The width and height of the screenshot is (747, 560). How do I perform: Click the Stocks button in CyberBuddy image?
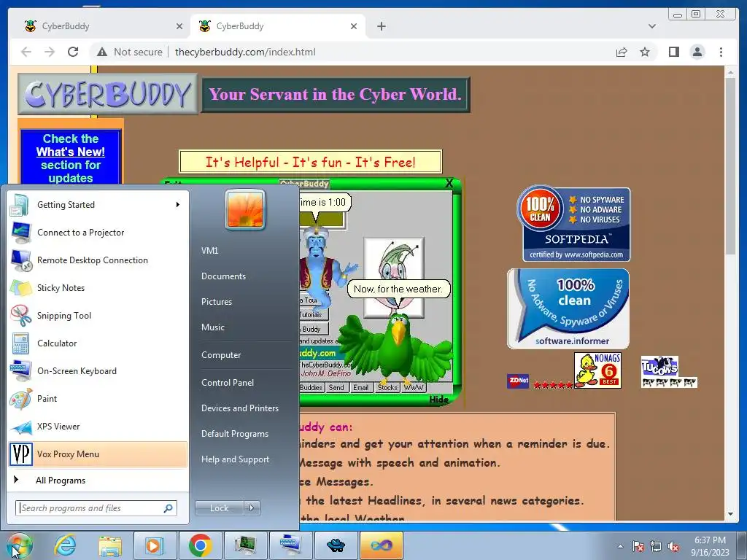click(387, 388)
